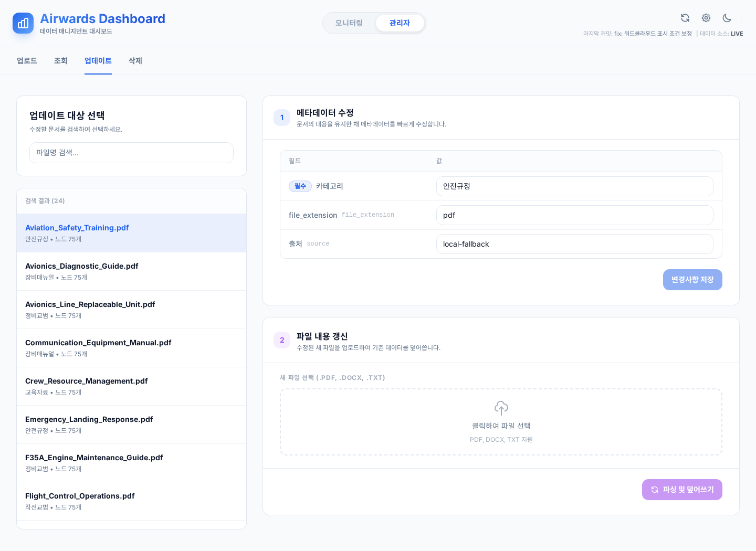Switch to 모니터링 mode
The image size is (756, 551).
point(349,23)
